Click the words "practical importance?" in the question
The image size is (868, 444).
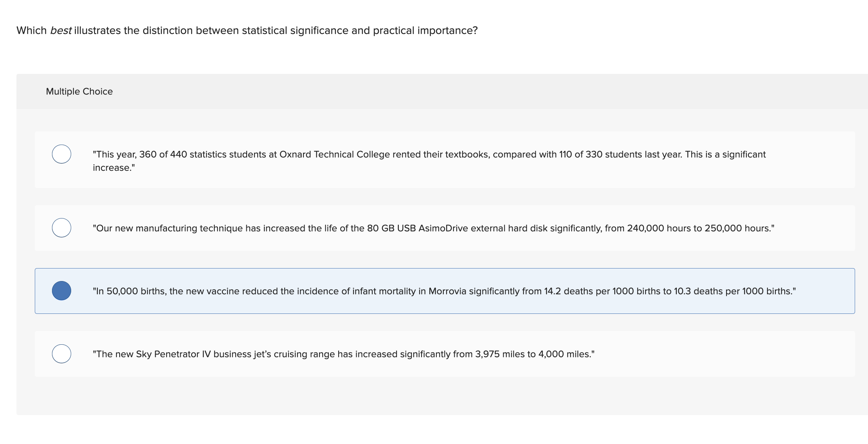(425, 30)
